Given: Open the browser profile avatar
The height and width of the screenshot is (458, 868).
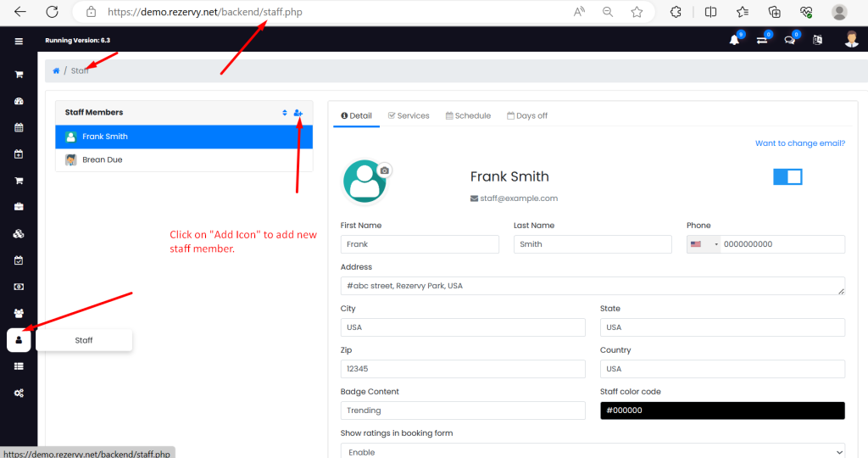Looking at the screenshot, I should [x=839, y=12].
